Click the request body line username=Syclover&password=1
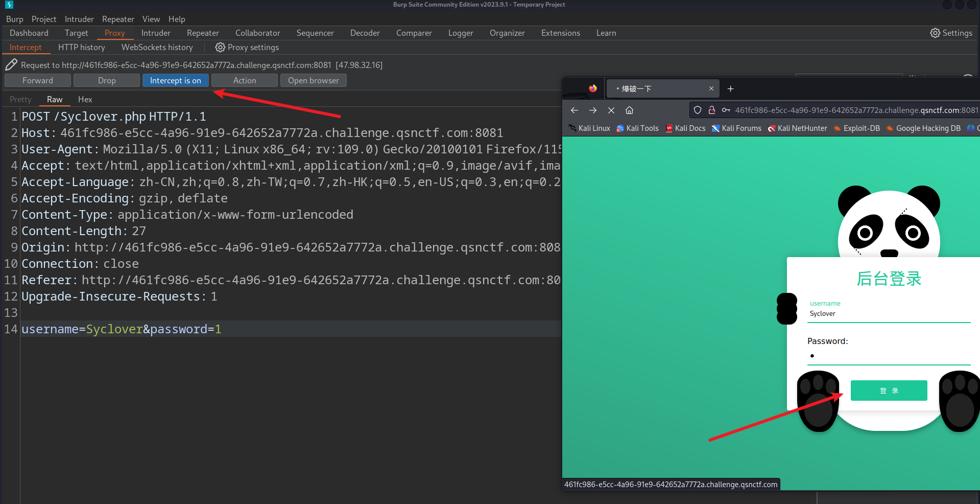This screenshot has width=980, height=504. (x=122, y=329)
